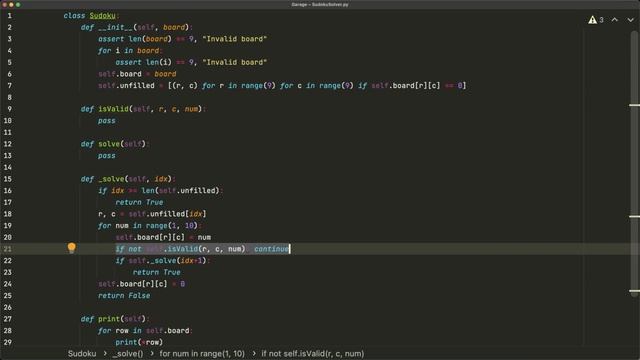Open the warnings indicator showing 3
The height and width of the screenshot is (360, 640).
pos(596,20)
